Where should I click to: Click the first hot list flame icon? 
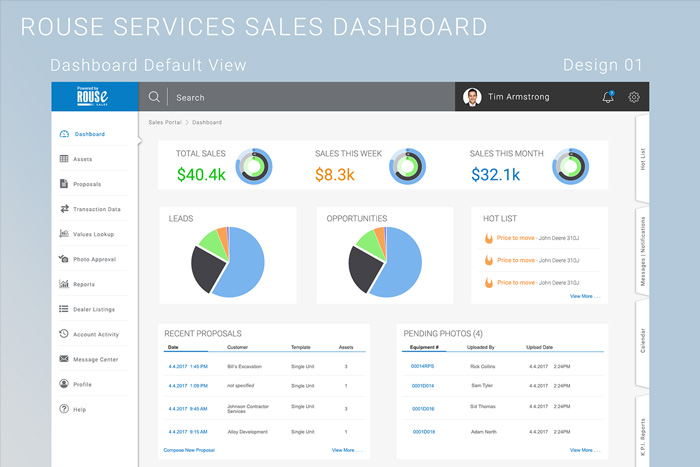pyautogui.click(x=489, y=238)
